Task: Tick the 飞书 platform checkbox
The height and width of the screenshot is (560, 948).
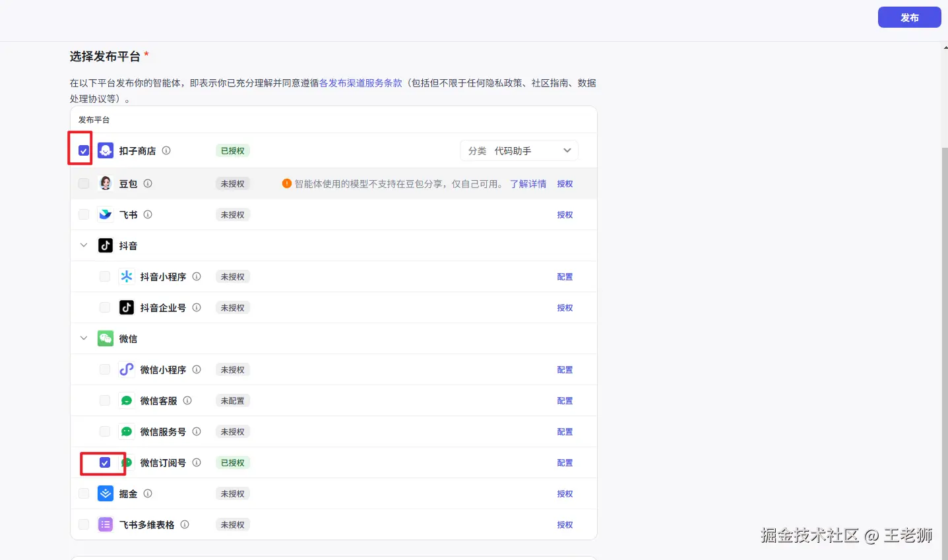Action: (84, 214)
